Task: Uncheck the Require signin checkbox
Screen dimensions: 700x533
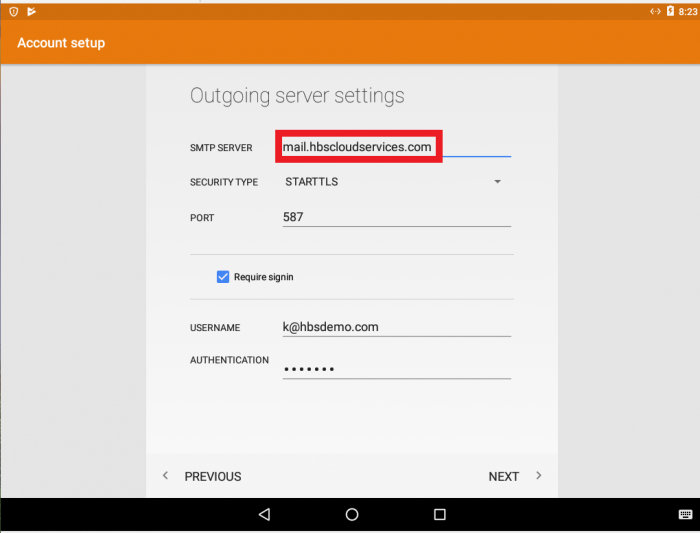Action: click(223, 277)
